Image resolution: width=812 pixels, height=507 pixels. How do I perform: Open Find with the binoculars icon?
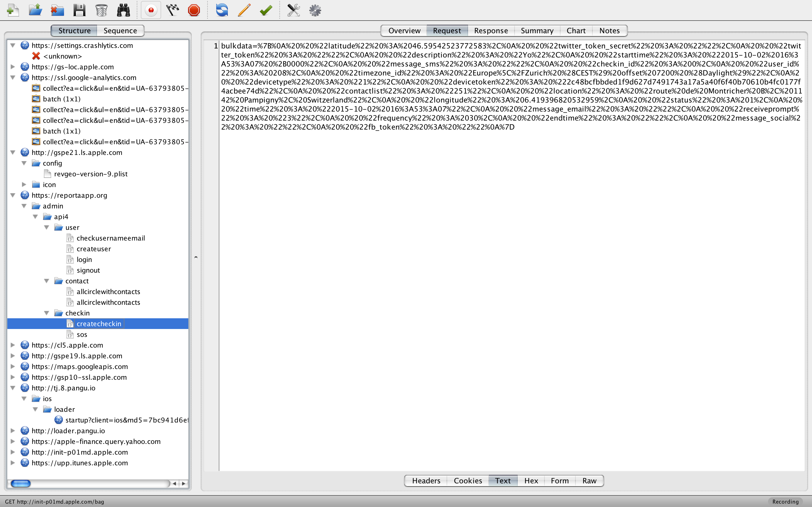click(x=123, y=10)
